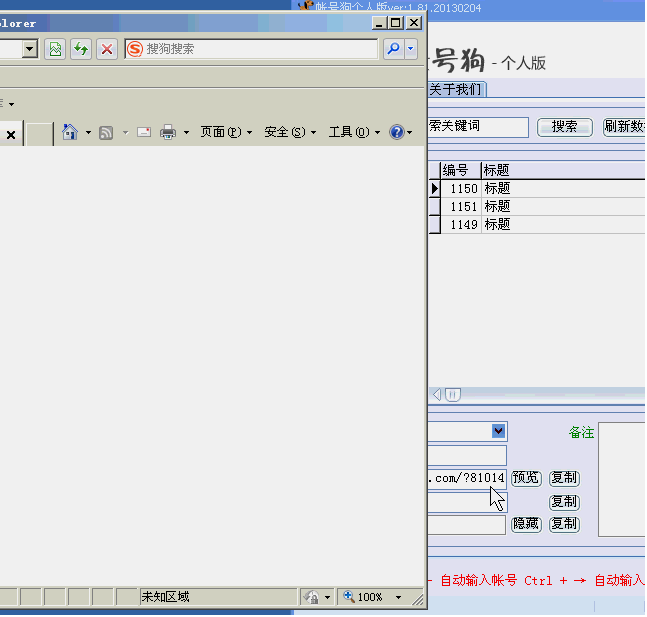Click the 预览 button beside the URL
The width and height of the screenshot is (647, 617).
tap(526, 478)
